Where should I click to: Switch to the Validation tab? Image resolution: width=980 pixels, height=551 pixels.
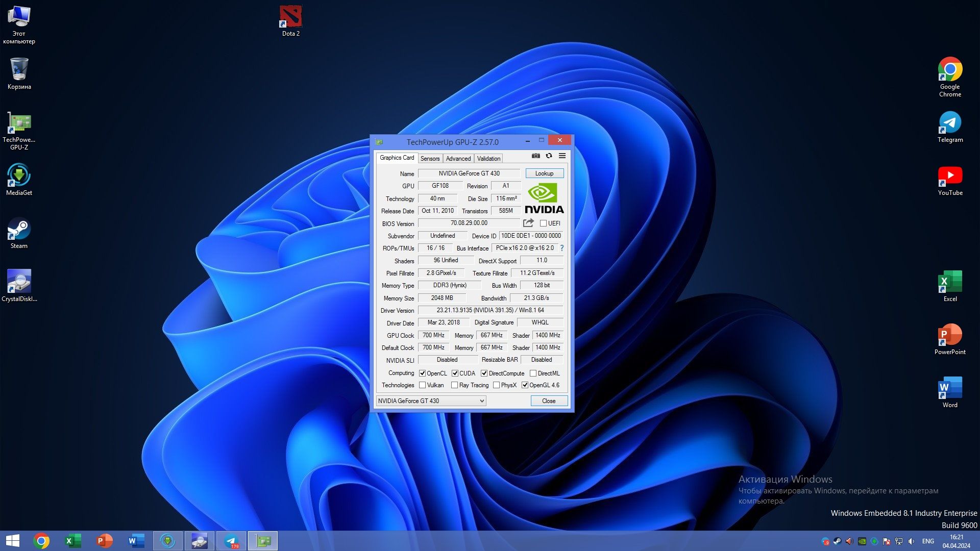coord(488,158)
